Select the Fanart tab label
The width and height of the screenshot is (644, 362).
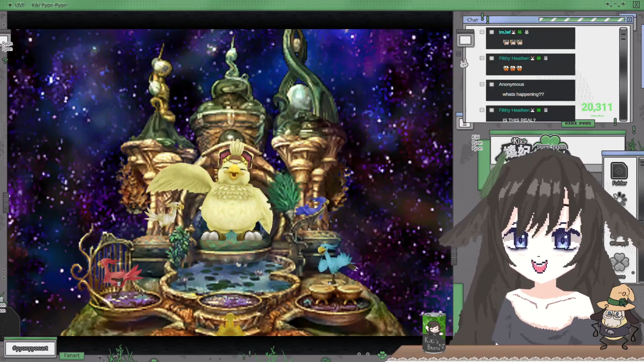[72, 356]
